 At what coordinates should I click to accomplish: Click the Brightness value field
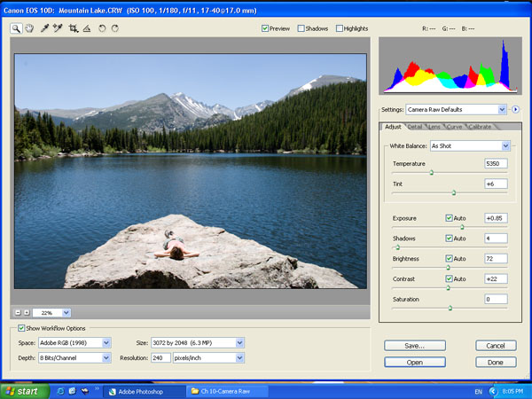(496, 259)
